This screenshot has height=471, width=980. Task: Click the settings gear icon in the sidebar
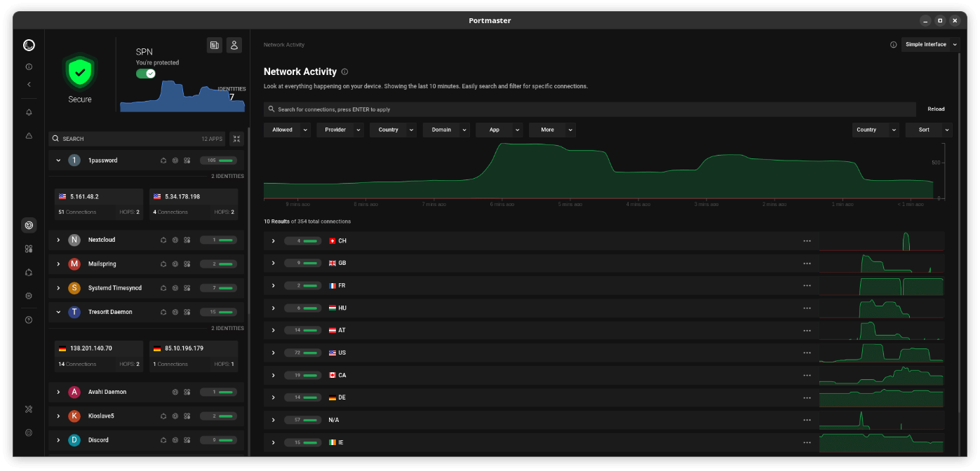[29, 295]
